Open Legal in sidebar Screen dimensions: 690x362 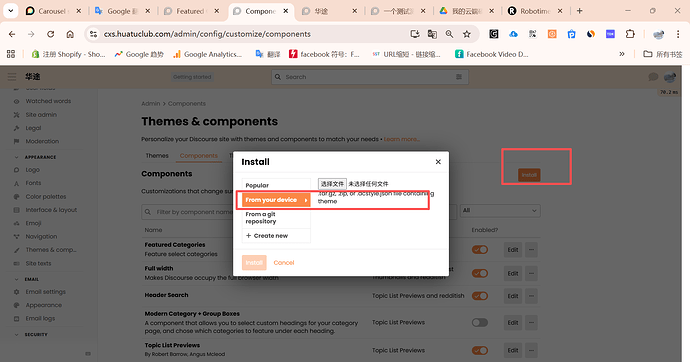tap(33, 128)
